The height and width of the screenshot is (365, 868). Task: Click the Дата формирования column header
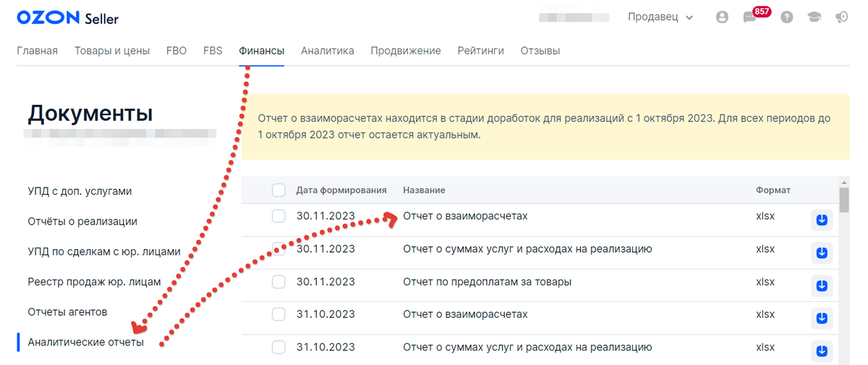(341, 190)
